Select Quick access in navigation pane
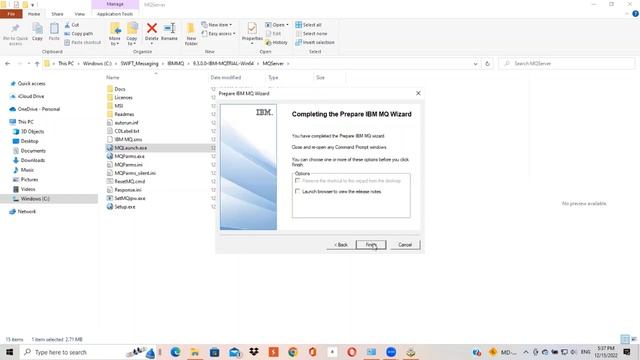This screenshot has height=360, width=640. (31, 84)
